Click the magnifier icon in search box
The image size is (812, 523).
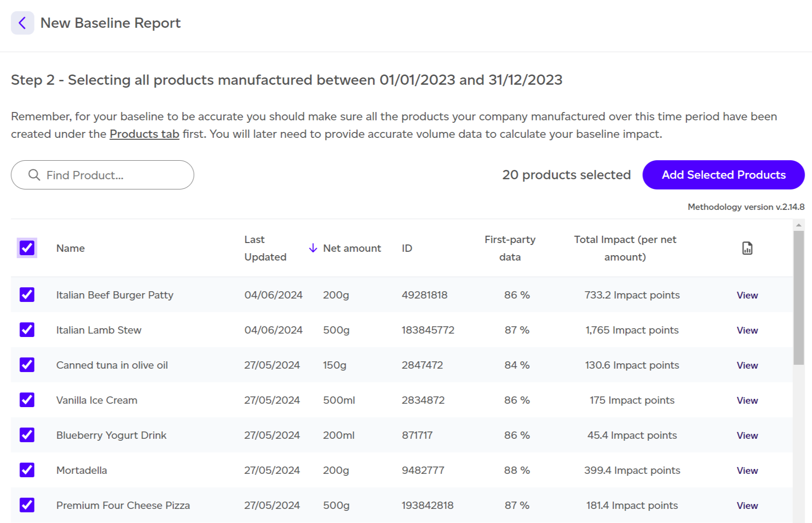click(34, 175)
